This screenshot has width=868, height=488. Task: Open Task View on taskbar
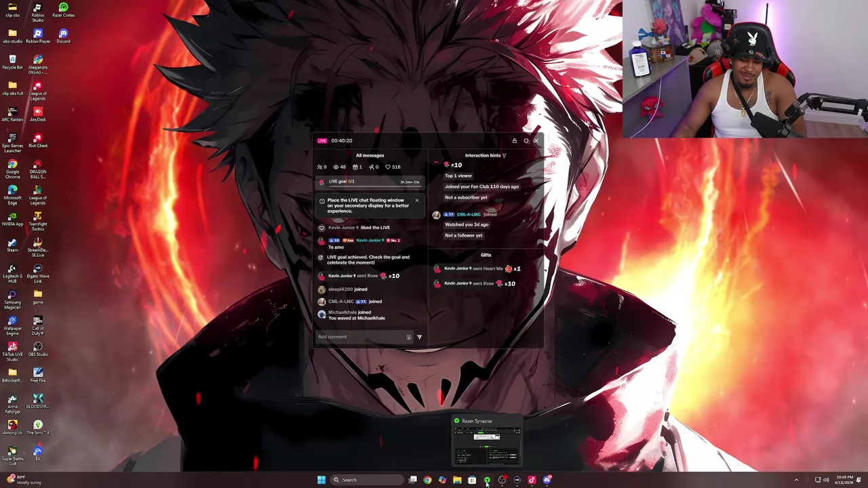click(412, 480)
